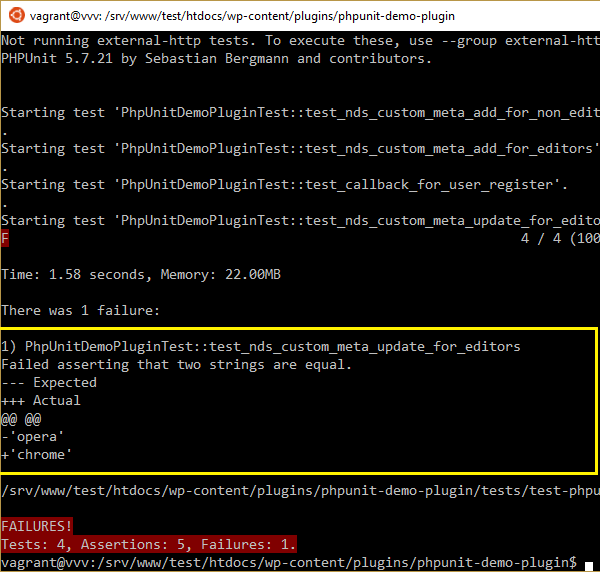Image resolution: width=600 pixels, height=572 pixels.
Task: Click the 'test_nds_custom_meta_add_for_non_edit' starting test line
Action: (300, 112)
